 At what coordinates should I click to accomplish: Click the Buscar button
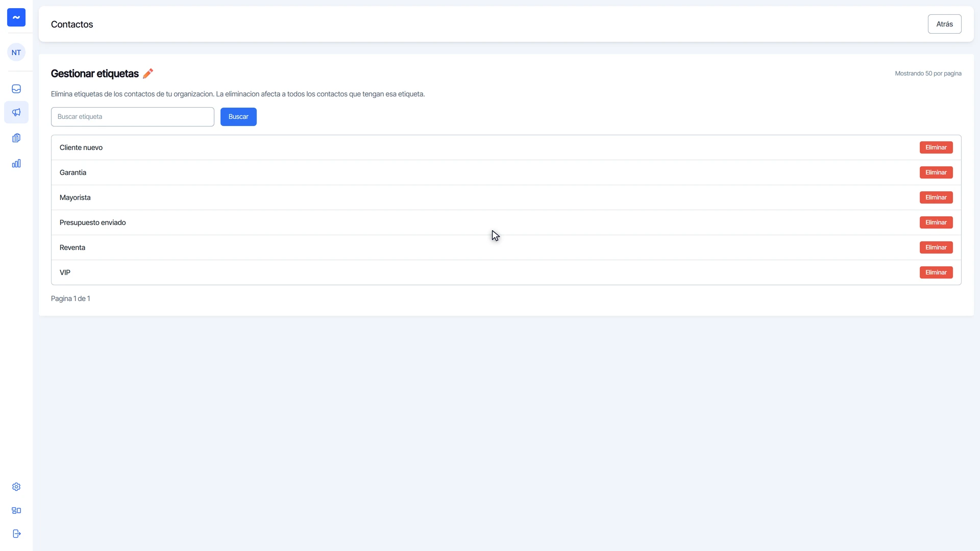[x=238, y=117]
